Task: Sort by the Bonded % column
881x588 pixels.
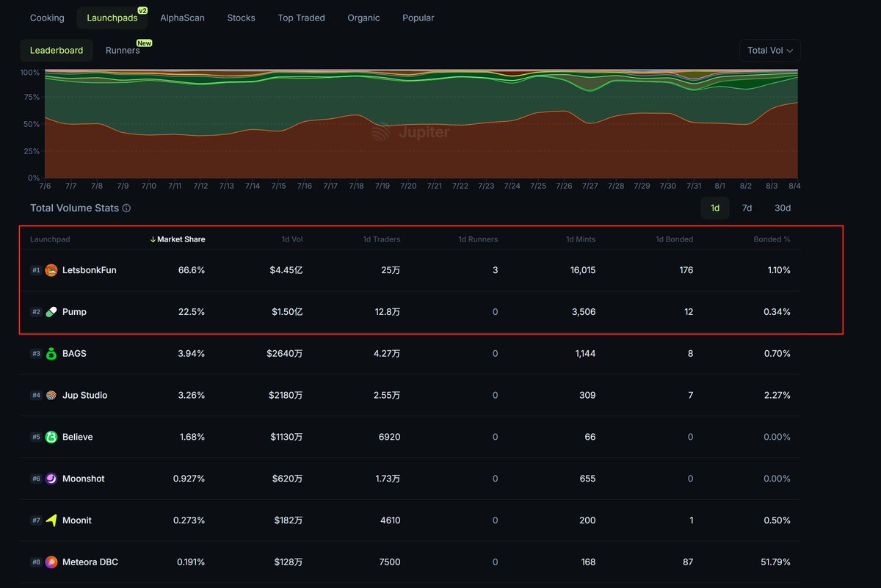Action: [x=772, y=239]
